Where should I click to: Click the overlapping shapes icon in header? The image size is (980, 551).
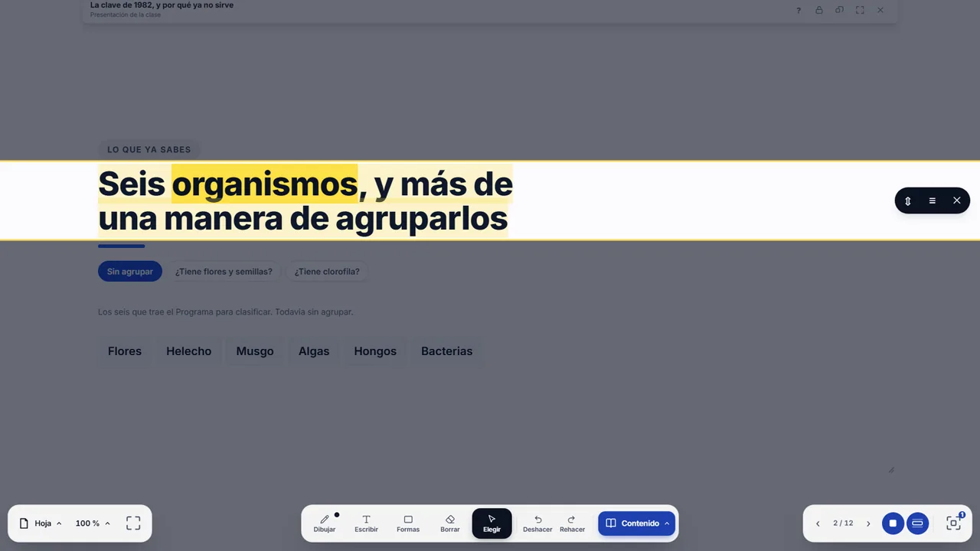[x=839, y=10]
